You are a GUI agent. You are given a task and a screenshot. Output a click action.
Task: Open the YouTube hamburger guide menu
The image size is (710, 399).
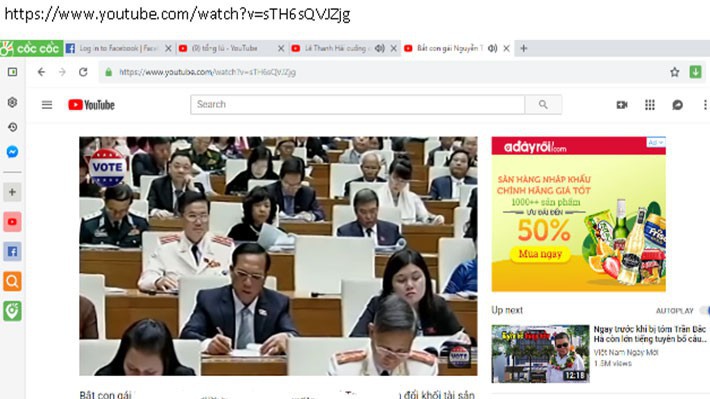(47, 105)
